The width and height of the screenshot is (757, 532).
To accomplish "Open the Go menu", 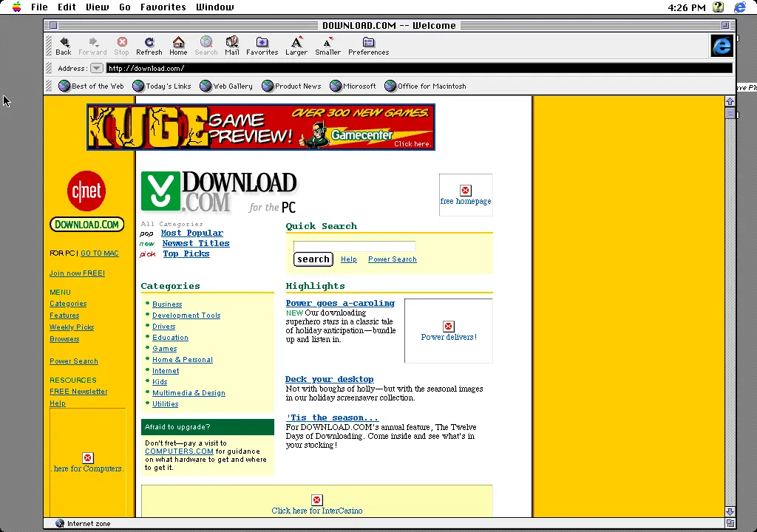I will (x=124, y=7).
